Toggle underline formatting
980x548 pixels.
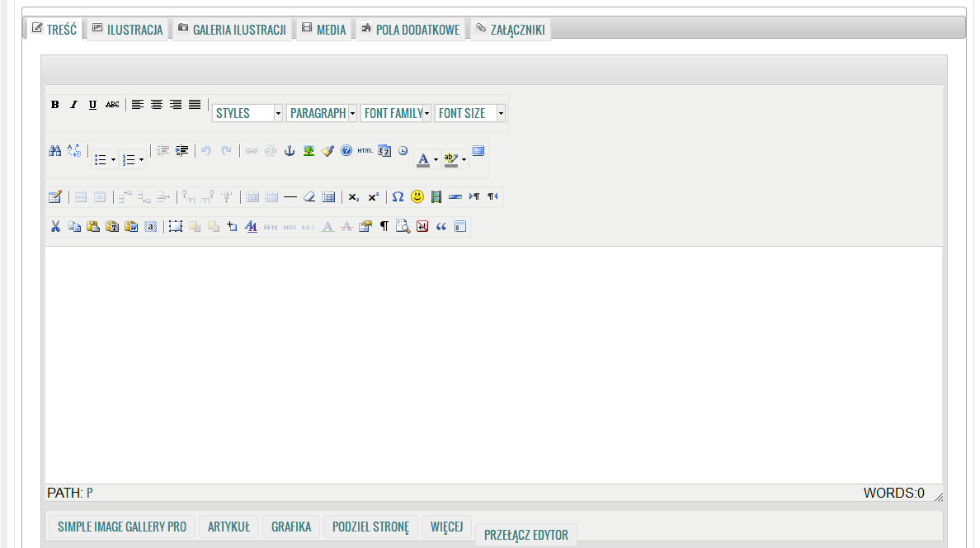92,105
